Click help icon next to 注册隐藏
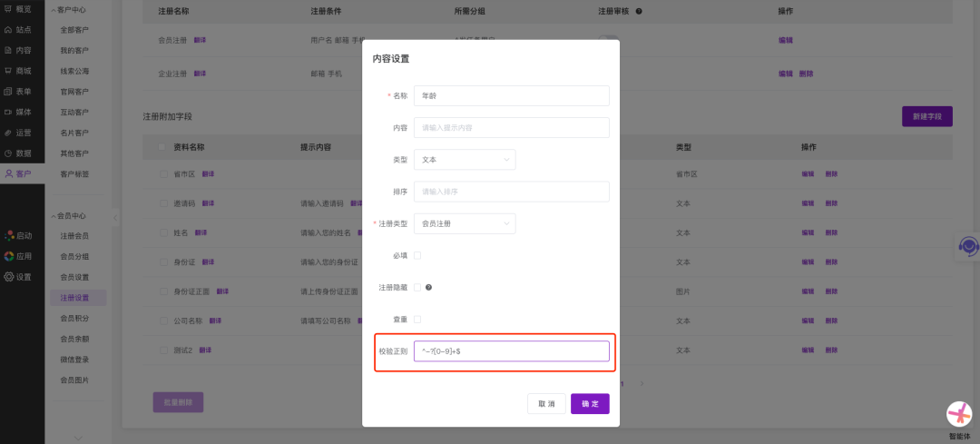Screen dimensions: 980x444 428,287
